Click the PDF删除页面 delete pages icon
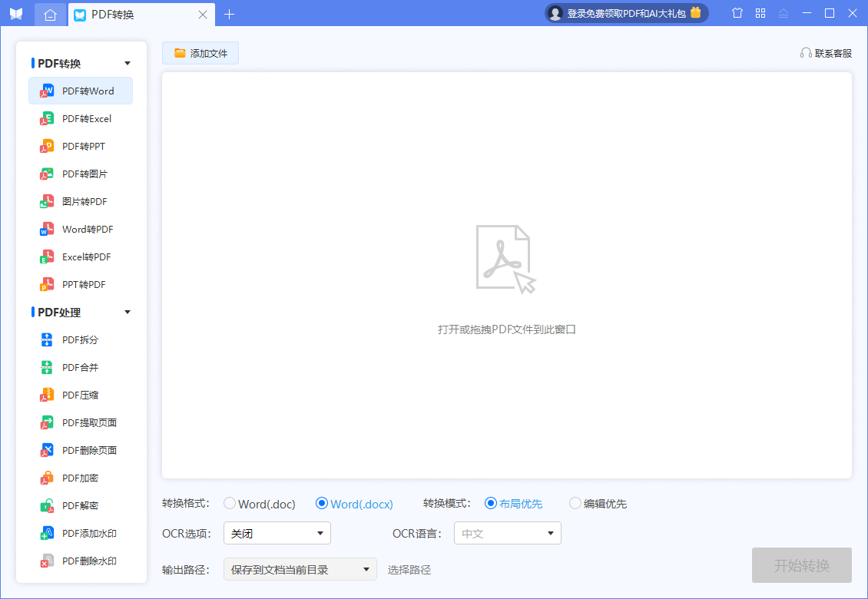868x599 pixels. pos(47,451)
